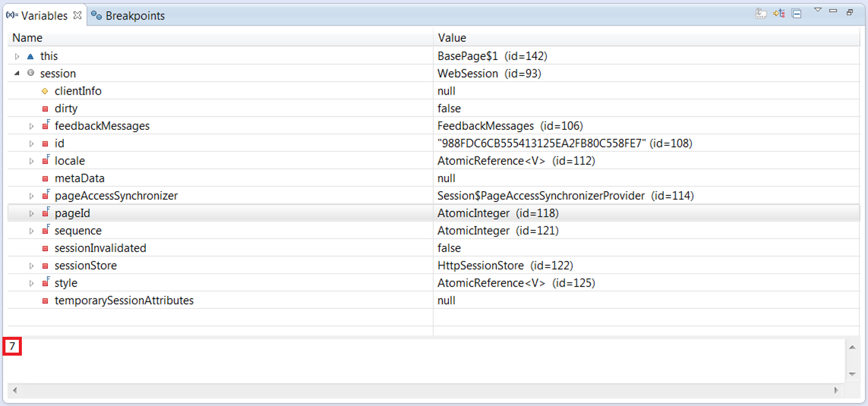Expand the feedbackMessages field

click(32, 126)
